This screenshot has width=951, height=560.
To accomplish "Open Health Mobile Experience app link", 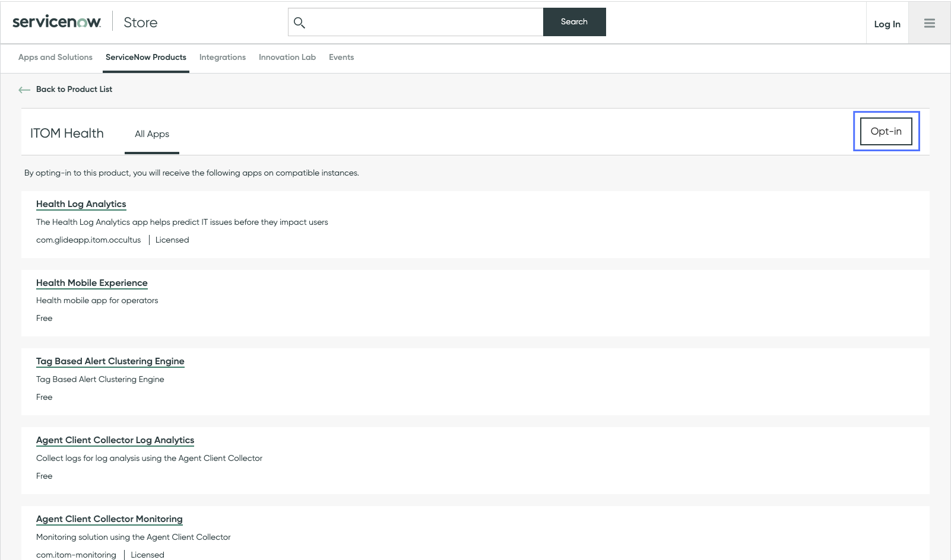I will coord(92,283).
